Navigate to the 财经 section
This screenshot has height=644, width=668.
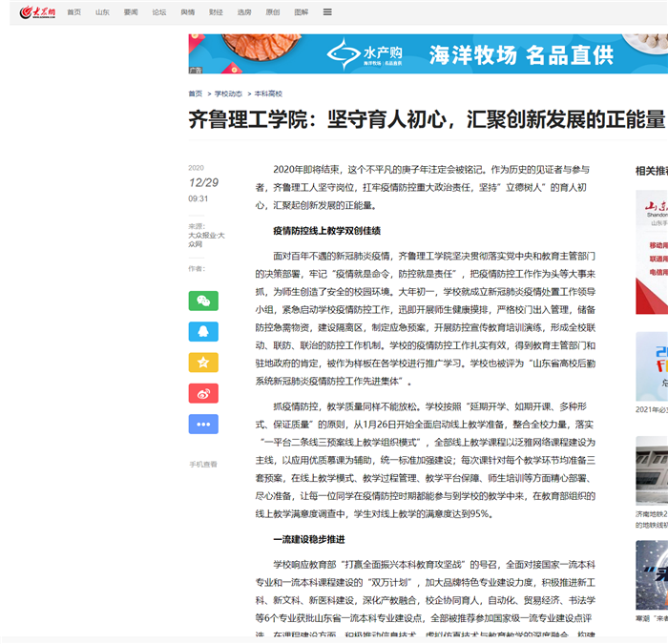pos(216,12)
